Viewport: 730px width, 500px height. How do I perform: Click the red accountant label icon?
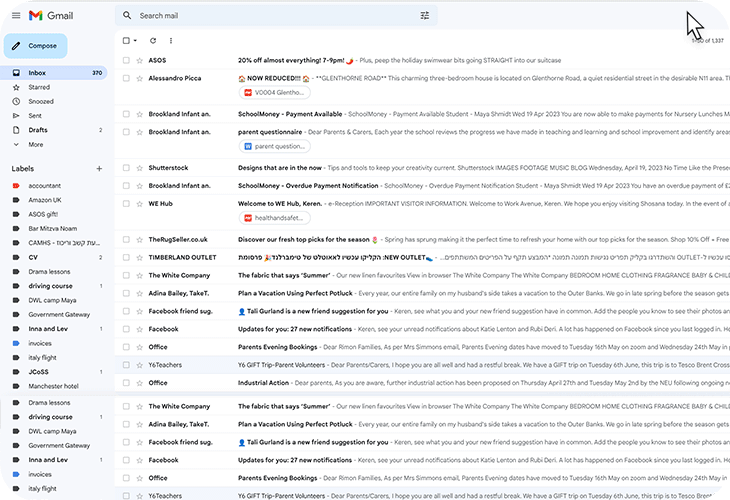click(x=16, y=186)
